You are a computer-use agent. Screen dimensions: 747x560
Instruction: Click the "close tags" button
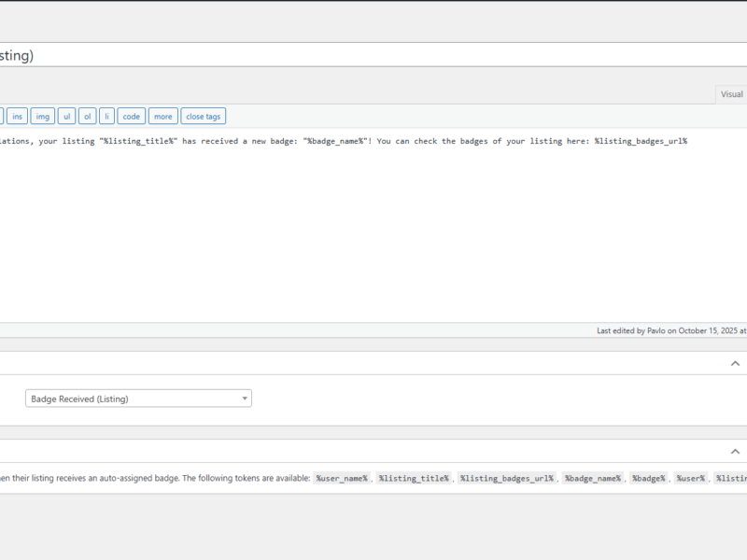click(x=203, y=116)
